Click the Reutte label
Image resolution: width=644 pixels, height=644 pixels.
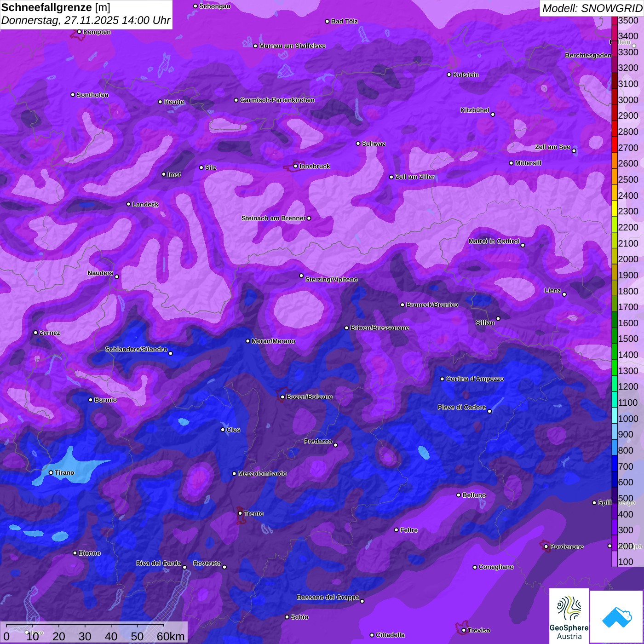[174, 102]
